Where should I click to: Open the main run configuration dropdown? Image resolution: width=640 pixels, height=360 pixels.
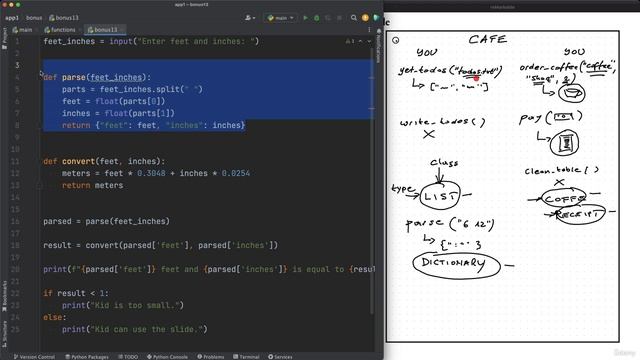pos(280,18)
